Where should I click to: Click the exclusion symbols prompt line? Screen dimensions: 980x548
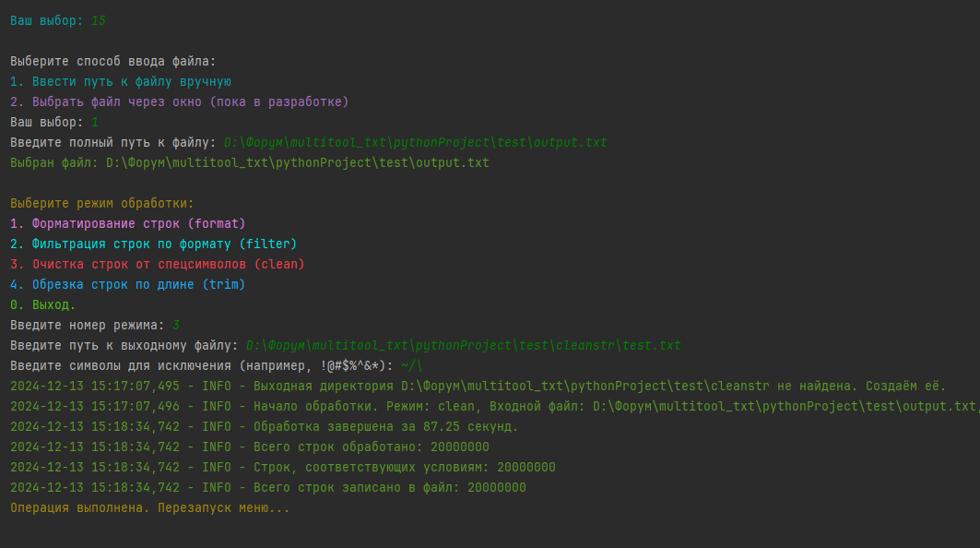click(x=216, y=366)
